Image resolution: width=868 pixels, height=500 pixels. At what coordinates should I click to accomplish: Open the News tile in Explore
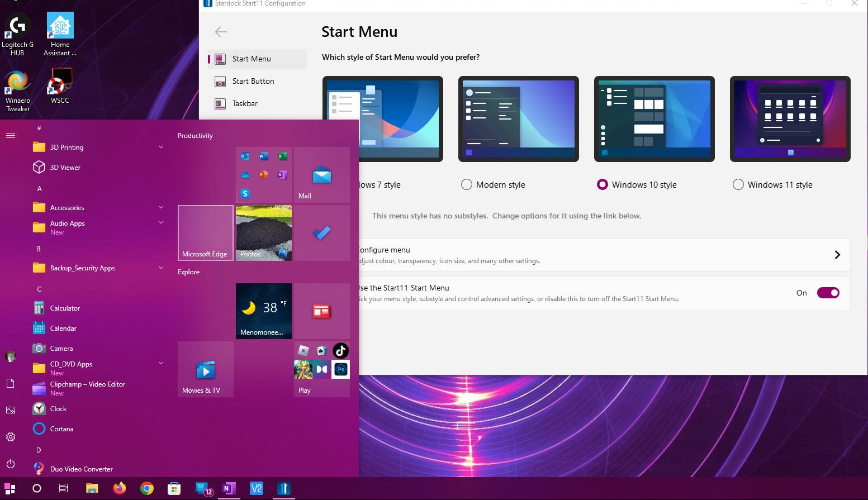[x=322, y=311]
